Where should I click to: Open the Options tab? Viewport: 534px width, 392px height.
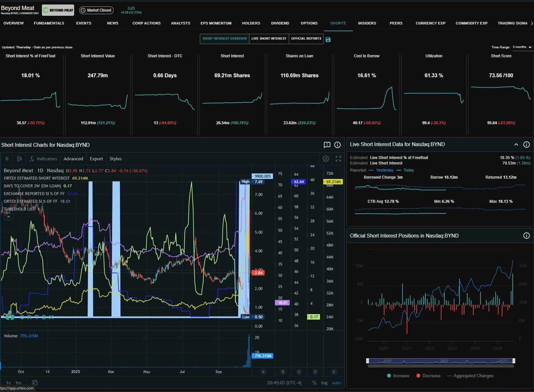point(309,23)
